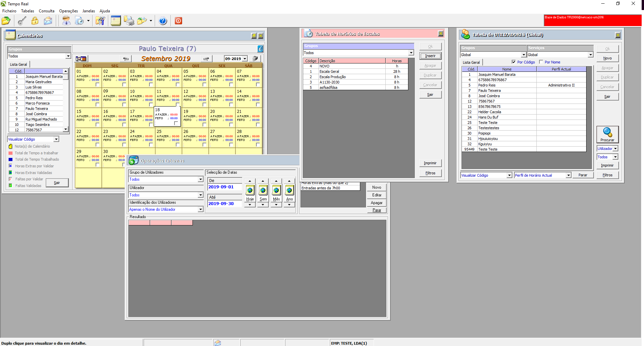Viewport: 644px width, 346px height.
Task: Click the Mês globe icon
Action: [x=276, y=190]
